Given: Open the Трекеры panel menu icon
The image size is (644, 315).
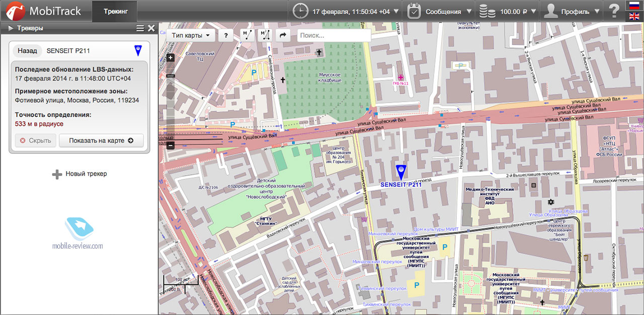Looking at the screenshot, I should click(140, 29).
